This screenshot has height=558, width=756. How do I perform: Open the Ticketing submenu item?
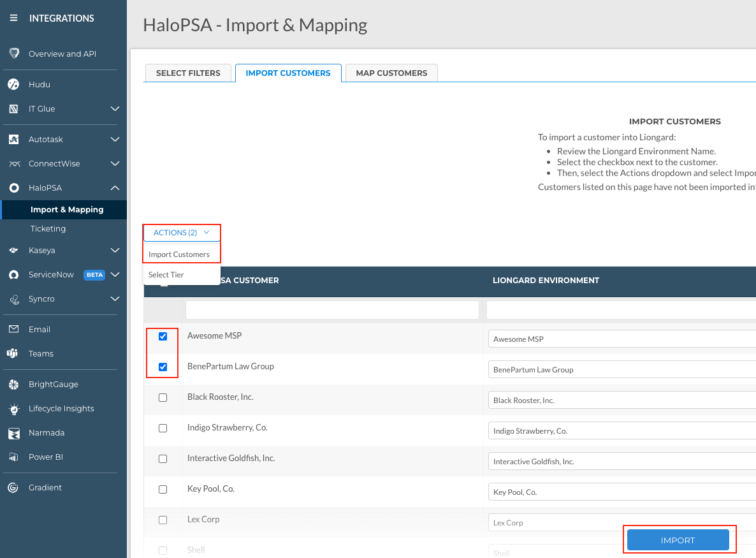(x=48, y=228)
